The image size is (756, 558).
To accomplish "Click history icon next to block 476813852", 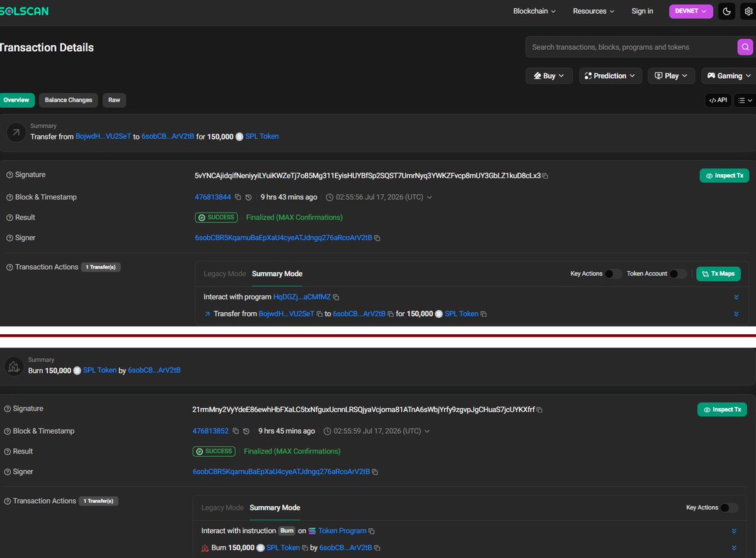I will 246,431.
